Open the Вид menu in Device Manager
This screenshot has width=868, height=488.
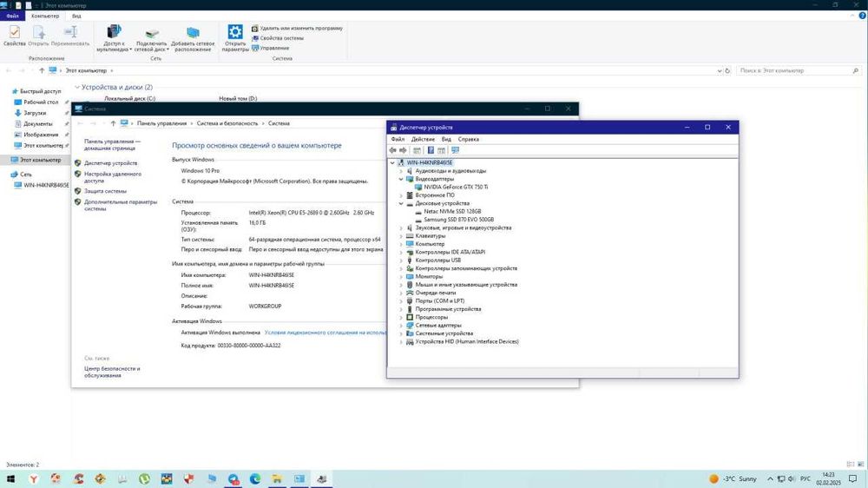[x=446, y=139]
